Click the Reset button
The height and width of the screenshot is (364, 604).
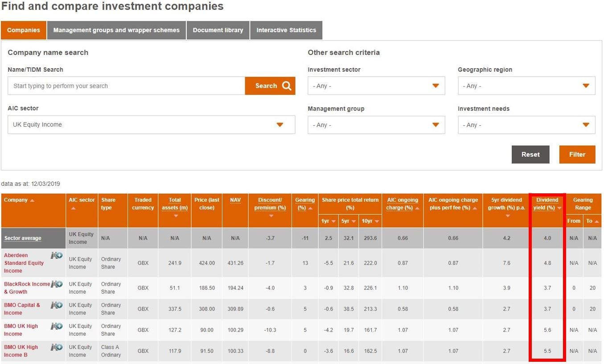coord(530,155)
